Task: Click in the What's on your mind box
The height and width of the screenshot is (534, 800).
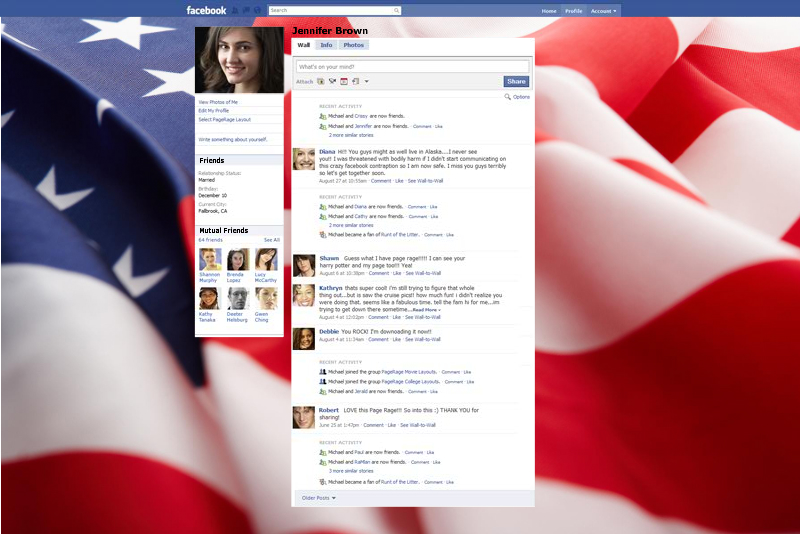Action: pos(411,66)
